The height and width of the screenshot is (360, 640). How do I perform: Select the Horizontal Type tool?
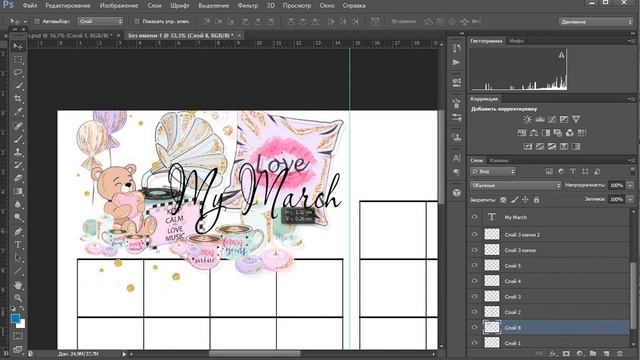(x=18, y=244)
